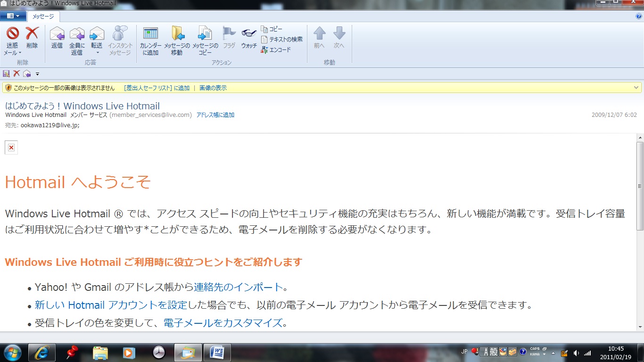Image resolution: width=644 pixels, height=362 pixels.
Task: Click the コピー ribbon button
Action: pos(272,29)
